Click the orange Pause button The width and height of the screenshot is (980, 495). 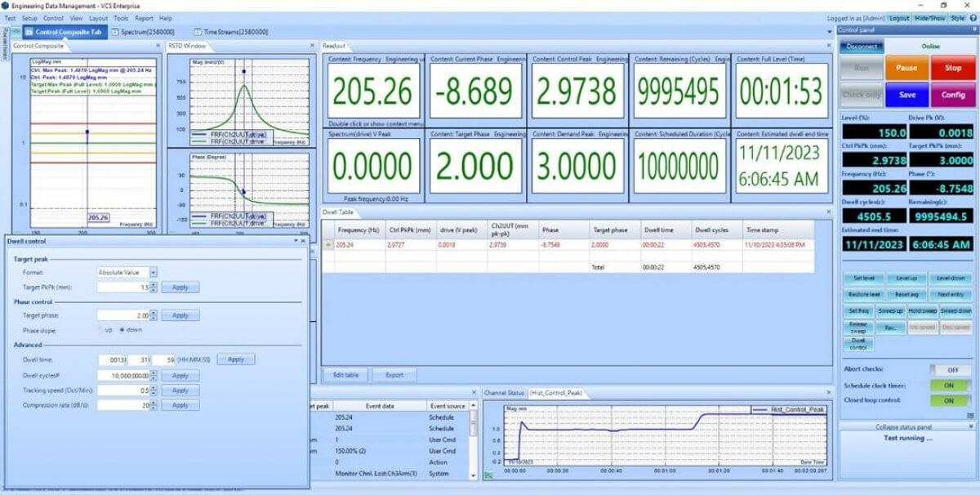(906, 68)
